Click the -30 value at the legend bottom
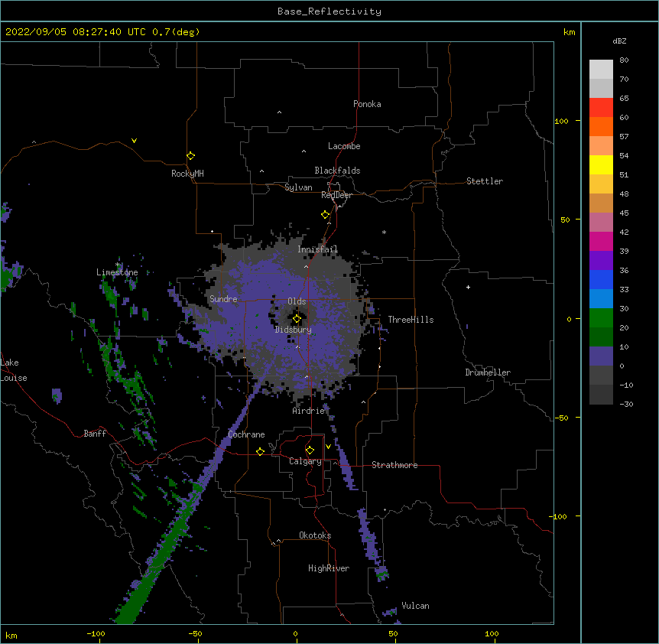 (626, 404)
